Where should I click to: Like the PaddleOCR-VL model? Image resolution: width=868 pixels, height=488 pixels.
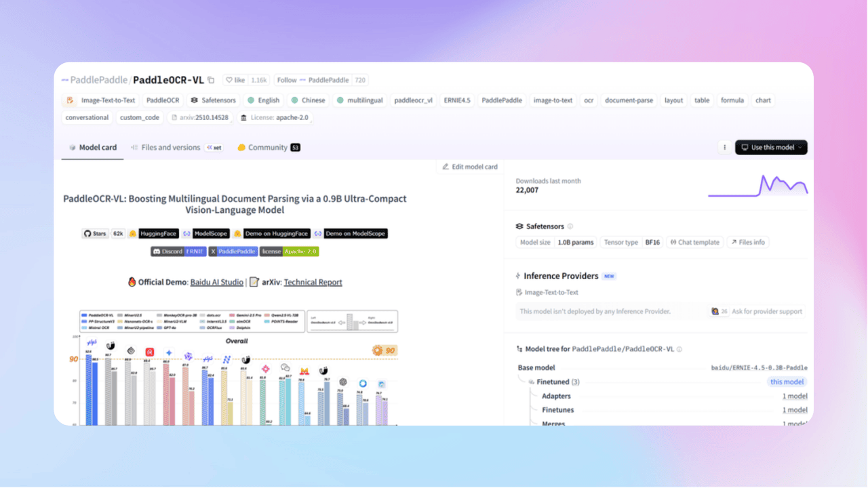coord(235,80)
